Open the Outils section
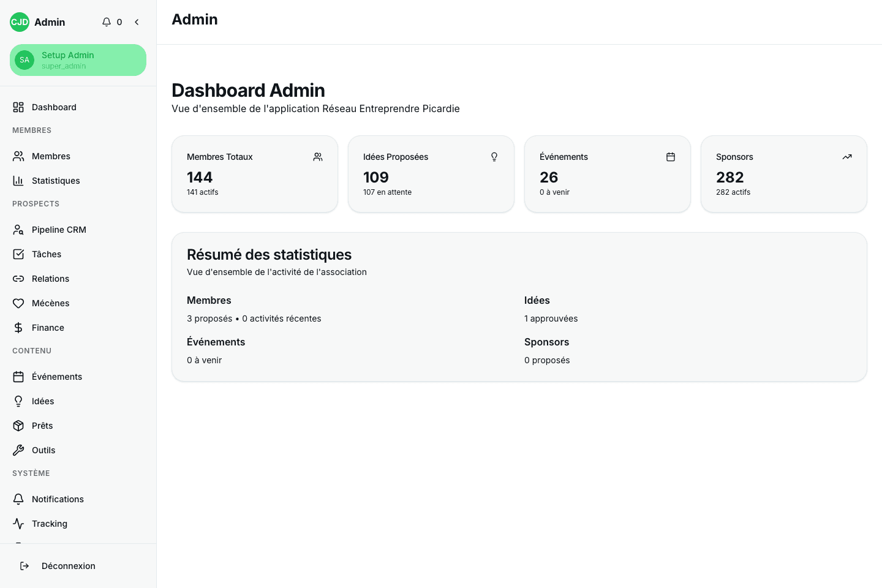Viewport: 882px width, 588px height. (x=78, y=450)
